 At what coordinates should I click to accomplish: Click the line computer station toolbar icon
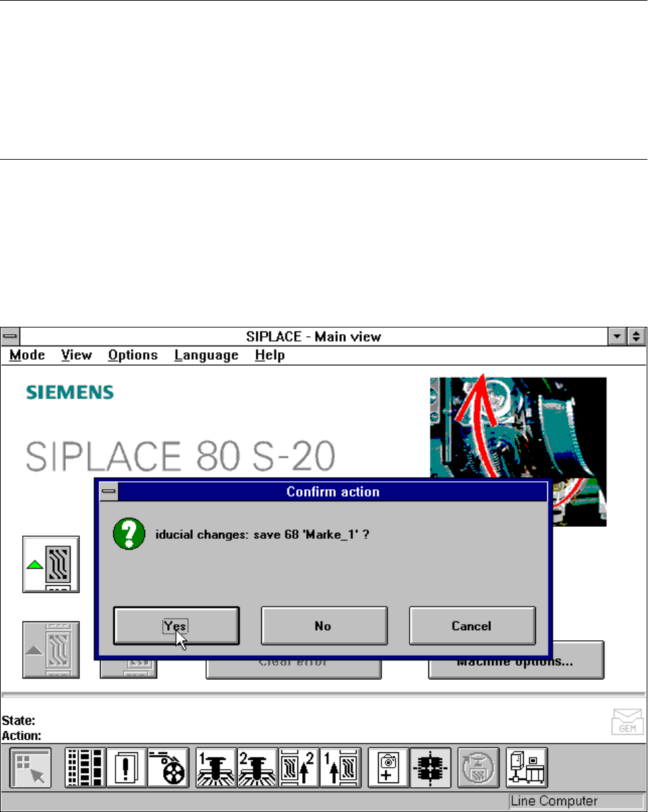point(527,768)
